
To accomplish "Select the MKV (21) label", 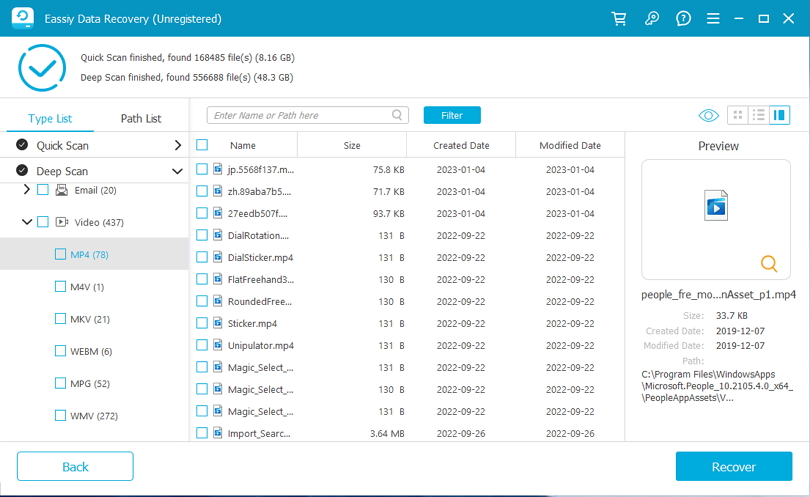I will click(90, 319).
